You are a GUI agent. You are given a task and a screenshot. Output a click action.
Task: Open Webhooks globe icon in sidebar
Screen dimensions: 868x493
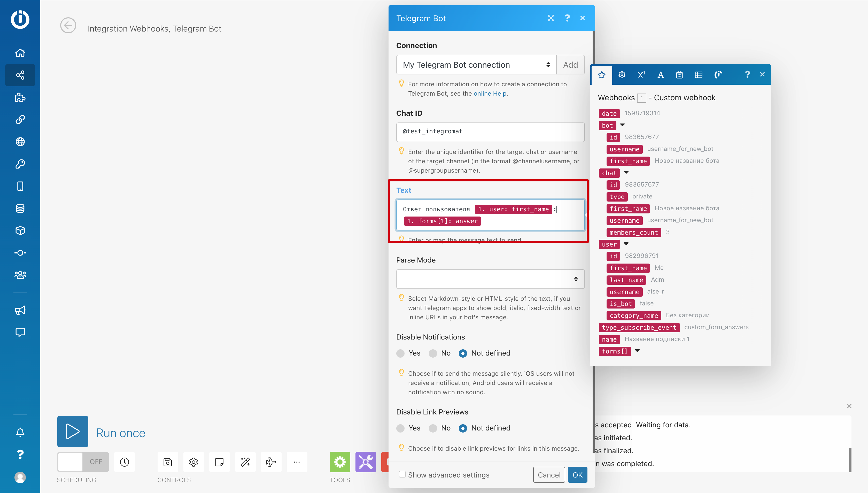[x=20, y=142]
